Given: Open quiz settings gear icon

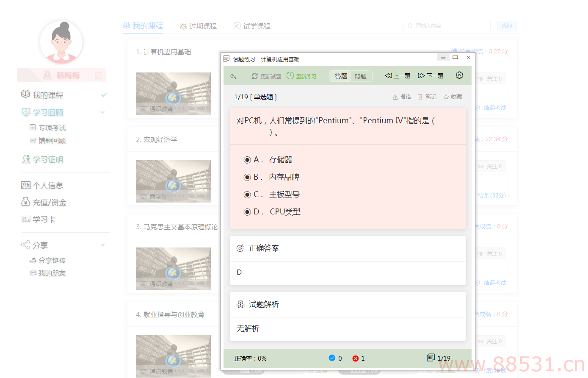Looking at the screenshot, I should (x=459, y=75).
